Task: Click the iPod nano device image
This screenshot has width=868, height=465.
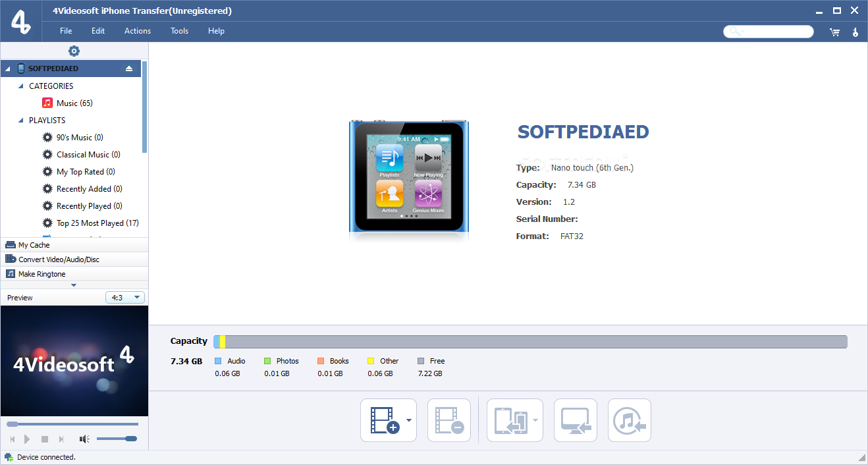Action: [409, 177]
